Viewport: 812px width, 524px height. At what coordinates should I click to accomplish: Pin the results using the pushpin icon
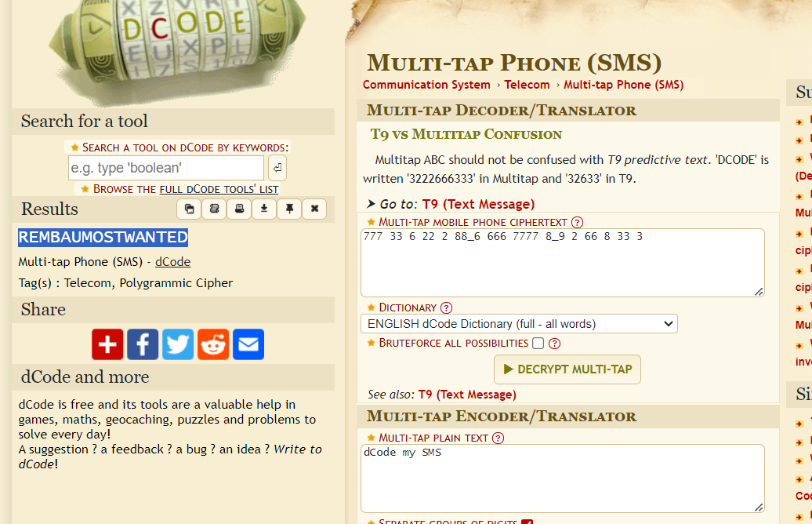[289, 209]
